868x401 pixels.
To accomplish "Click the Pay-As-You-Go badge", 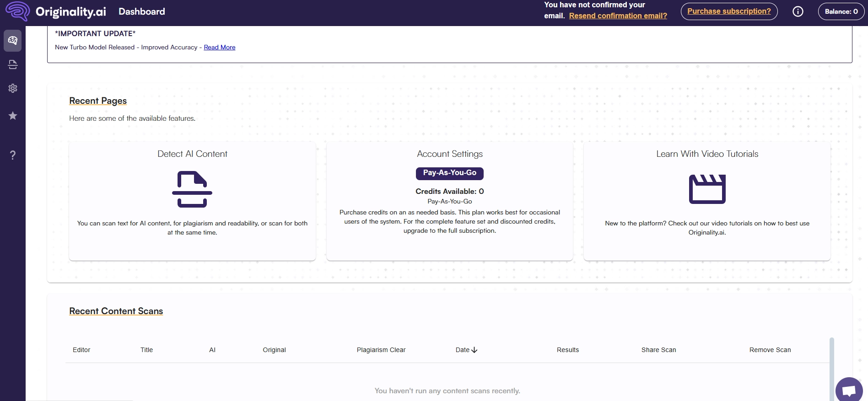I will click(450, 173).
